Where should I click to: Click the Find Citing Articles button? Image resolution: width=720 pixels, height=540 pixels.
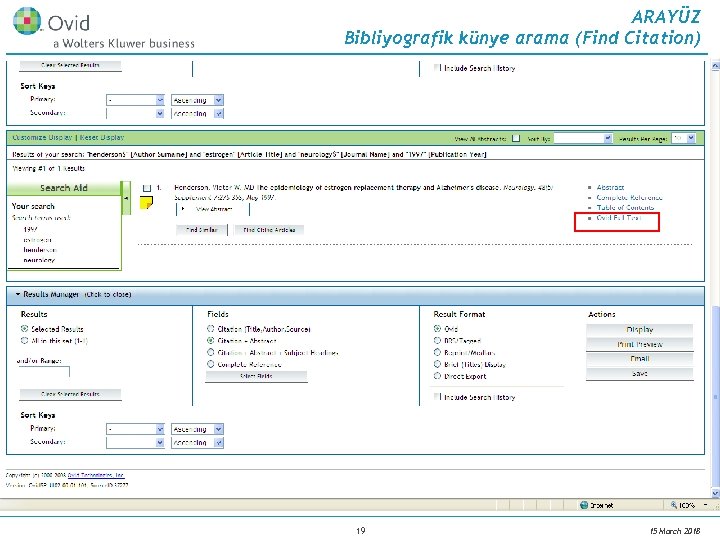[x=269, y=230]
